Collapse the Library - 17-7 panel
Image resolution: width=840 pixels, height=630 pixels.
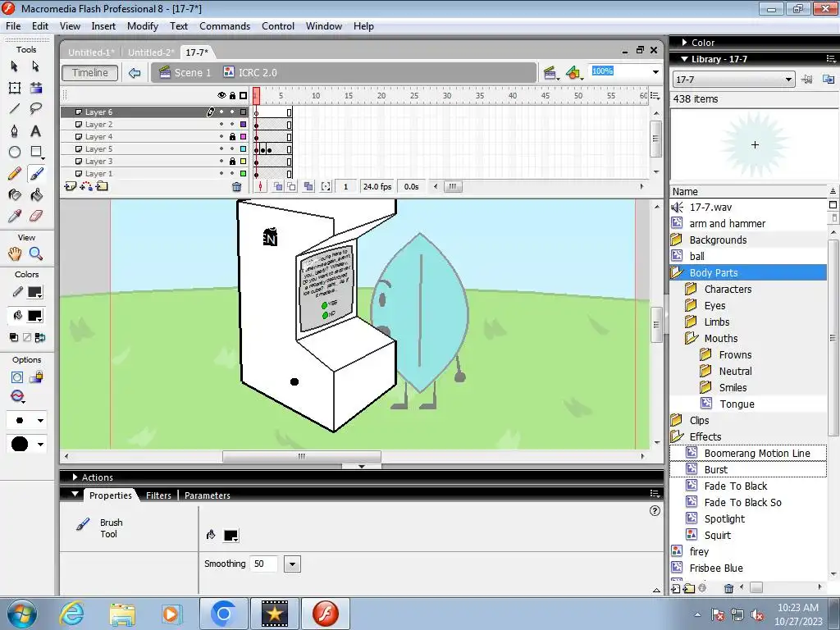click(x=685, y=59)
